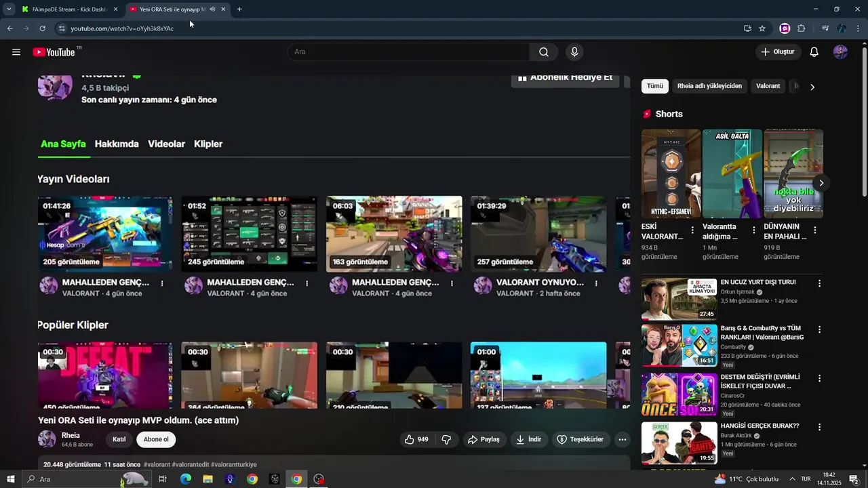Download the video with İndir
This screenshot has height=488, width=868.
point(529,439)
